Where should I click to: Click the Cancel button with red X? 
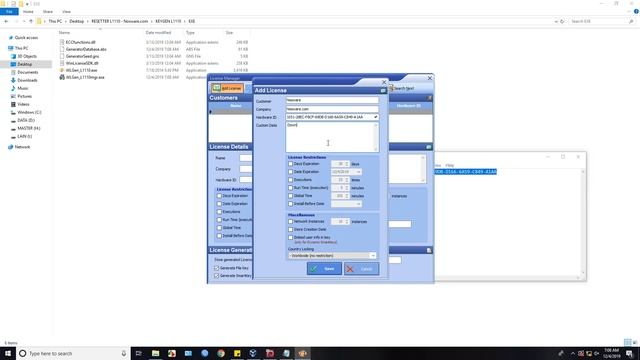coord(361,269)
